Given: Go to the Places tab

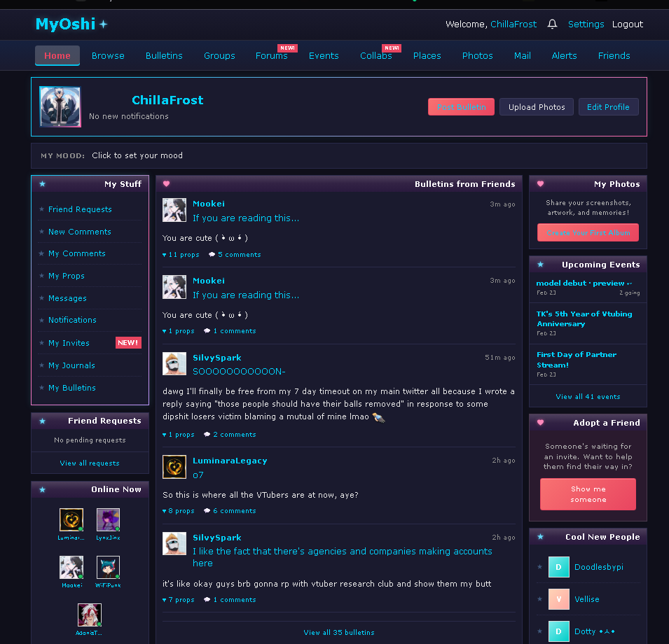Looking at the screenshot, I should pos(427,56).
